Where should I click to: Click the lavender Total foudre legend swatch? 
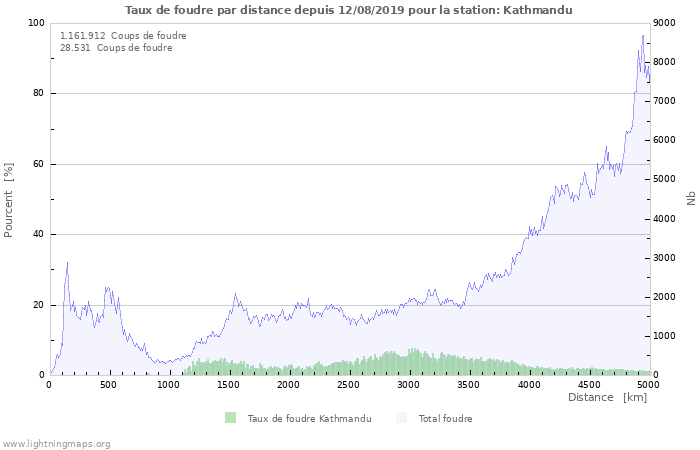(402, 418)
